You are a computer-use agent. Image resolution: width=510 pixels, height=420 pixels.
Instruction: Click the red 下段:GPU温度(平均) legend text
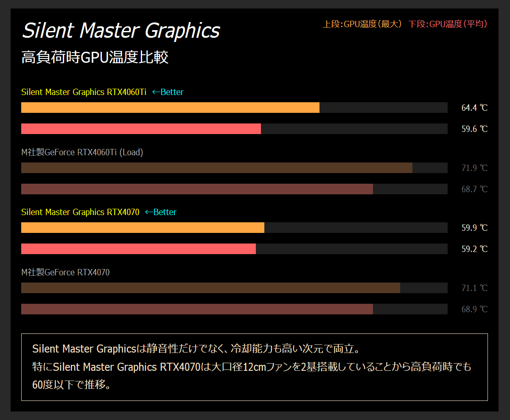click(448, 24)
